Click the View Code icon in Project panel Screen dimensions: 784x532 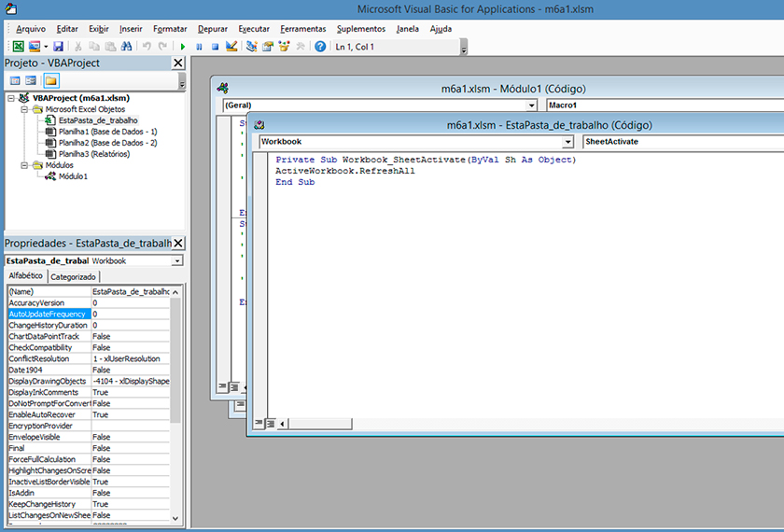point(15,80)
